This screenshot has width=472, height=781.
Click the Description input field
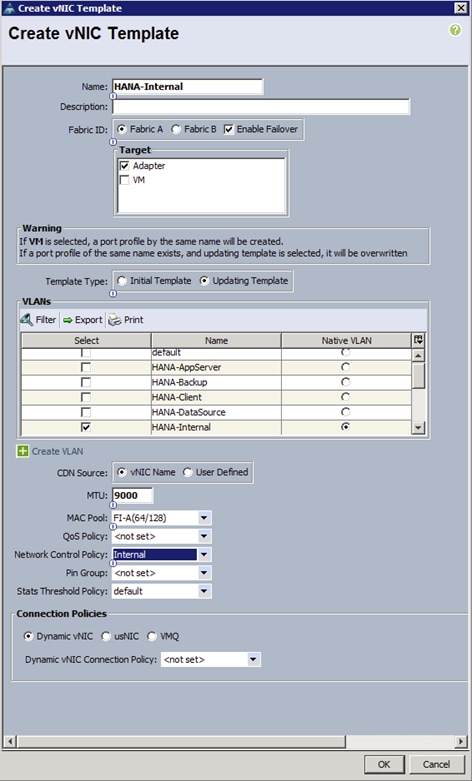[261, 107]
